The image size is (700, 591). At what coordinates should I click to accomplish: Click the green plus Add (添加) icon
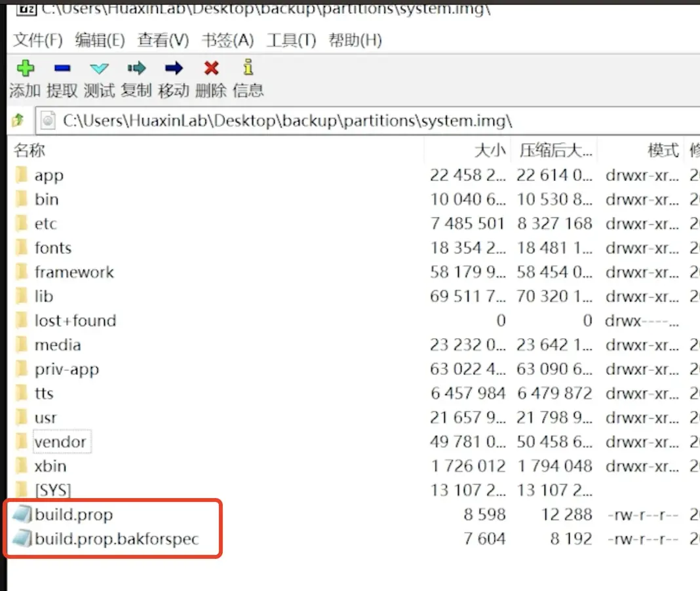[25, 67]
